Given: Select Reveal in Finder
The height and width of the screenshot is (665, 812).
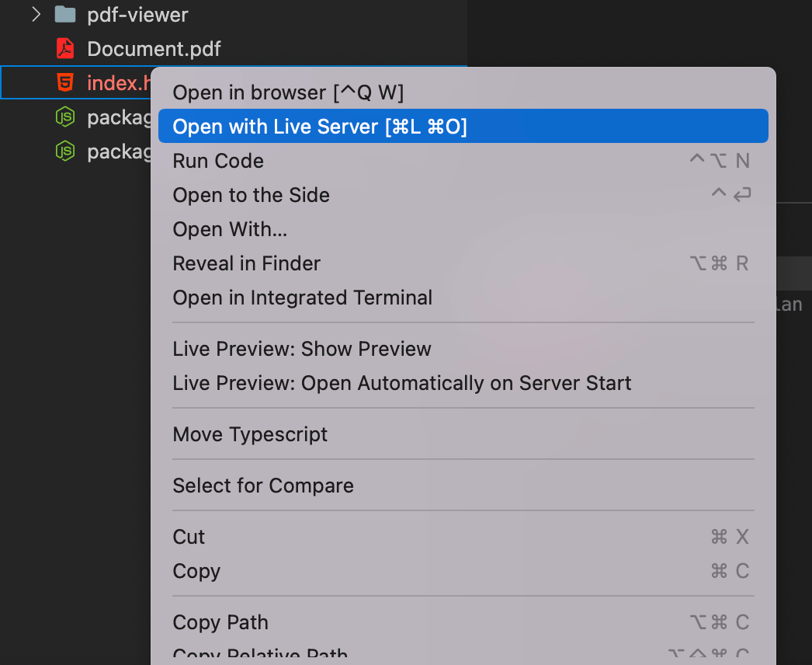Looking at the screenshot, I should (x=463, y=263).
